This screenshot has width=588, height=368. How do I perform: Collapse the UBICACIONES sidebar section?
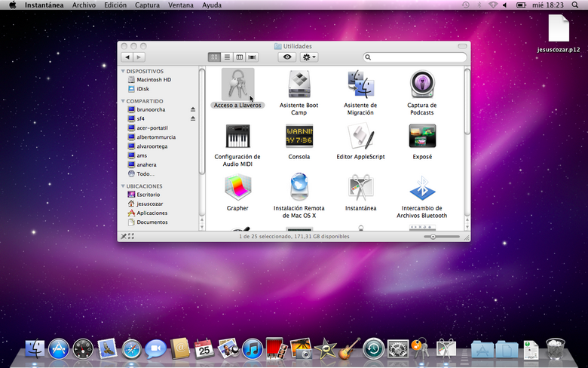[123, 186]
